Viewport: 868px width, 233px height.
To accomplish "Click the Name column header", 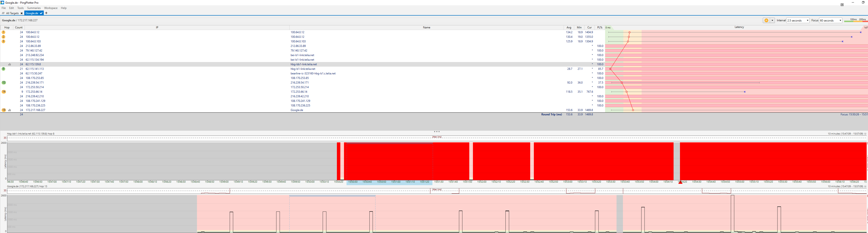I will pyautogui.click(x=427, y=28).
